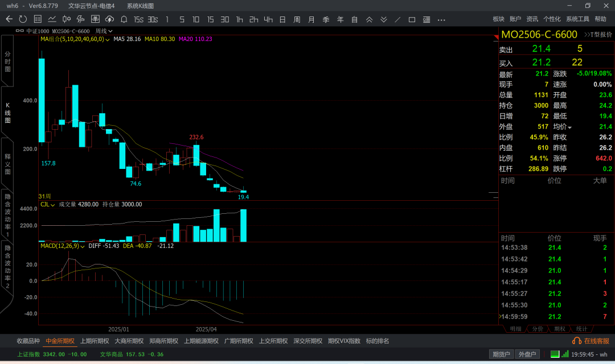Switch chart to daily (日) period

point(282,19)
